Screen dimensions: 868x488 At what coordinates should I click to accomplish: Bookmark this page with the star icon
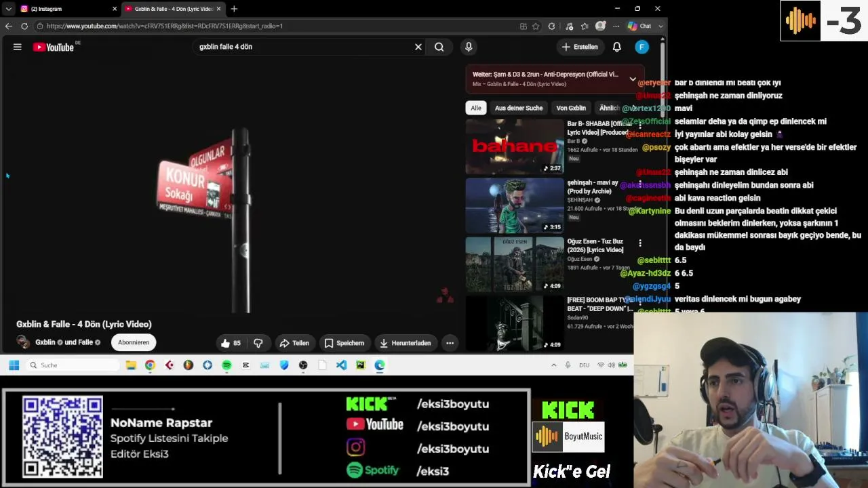536,26
